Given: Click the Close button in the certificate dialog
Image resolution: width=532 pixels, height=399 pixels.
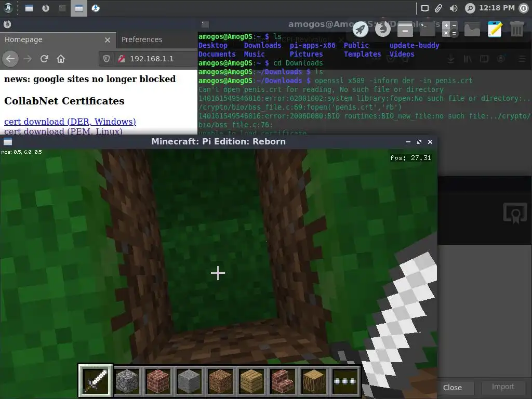Looking at the screenshot, I should coord(453,387).
